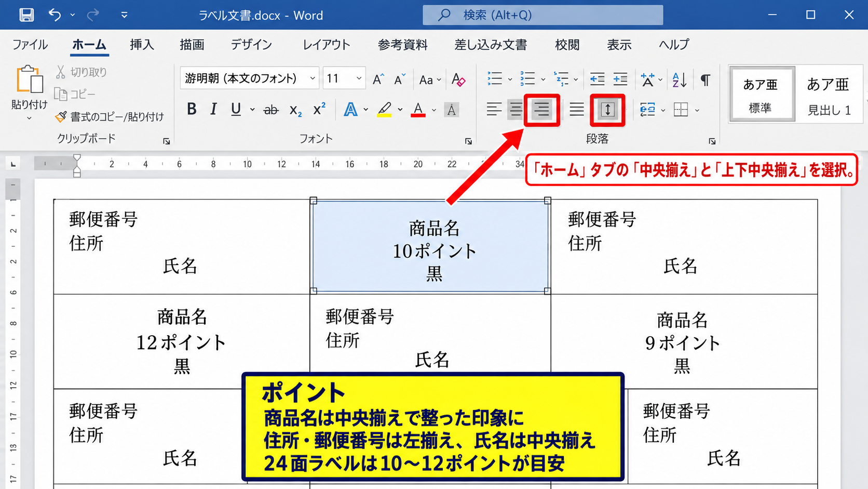Apply strikethrough to text
868x489 pixels.
pos(271,110)
